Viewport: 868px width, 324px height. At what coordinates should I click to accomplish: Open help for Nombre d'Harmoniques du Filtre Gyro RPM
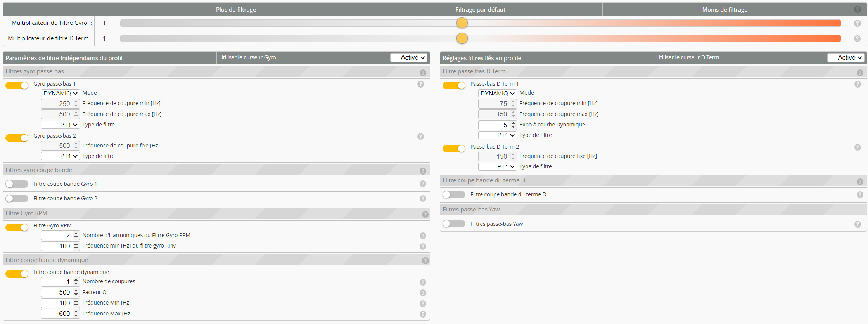[x=423, y=236]
